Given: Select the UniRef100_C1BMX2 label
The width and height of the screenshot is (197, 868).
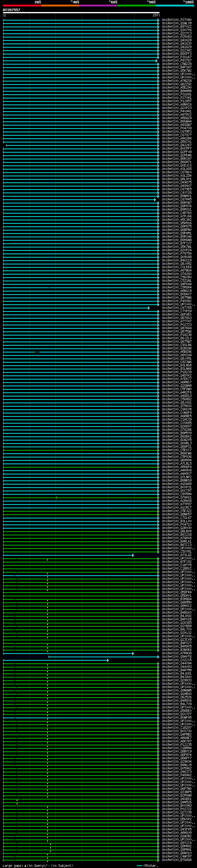Looking at the screenshot, I should 177,568.
